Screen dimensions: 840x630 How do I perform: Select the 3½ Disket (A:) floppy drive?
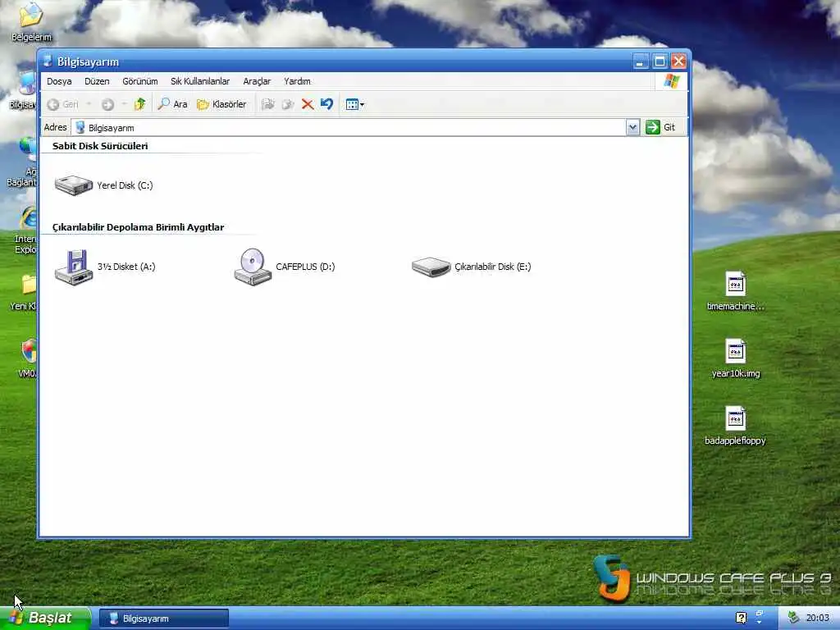[x=105, y=267]
